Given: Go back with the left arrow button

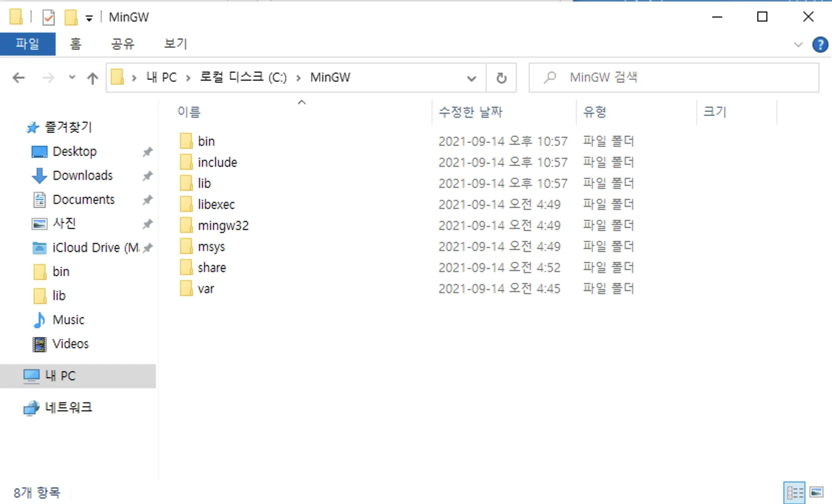Looking at the screenshot, I should coord(19,78).
